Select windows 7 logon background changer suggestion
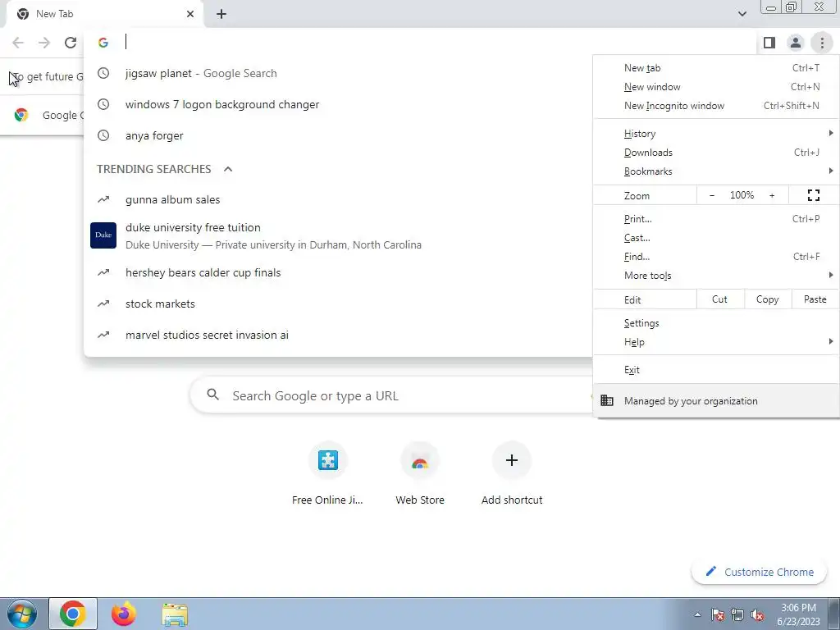 pyautogui.click(x=338, y=104)
